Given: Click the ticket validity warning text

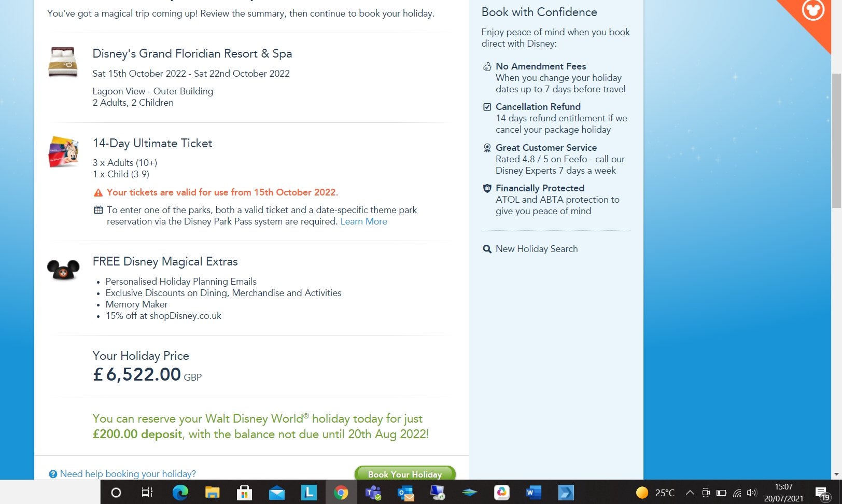Looking at the screenshot, I should (222, 192).
